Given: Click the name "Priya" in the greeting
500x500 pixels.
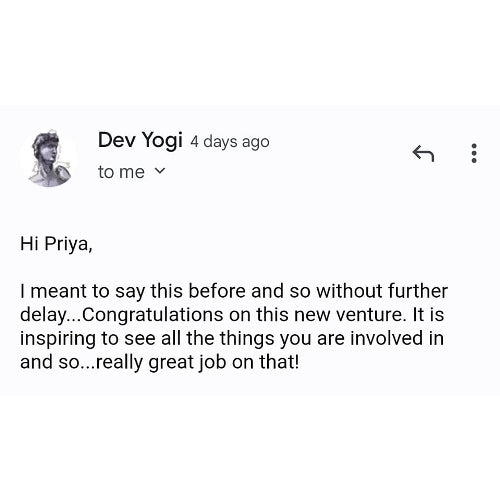Looking at the screenshot, I should [68, 244].
